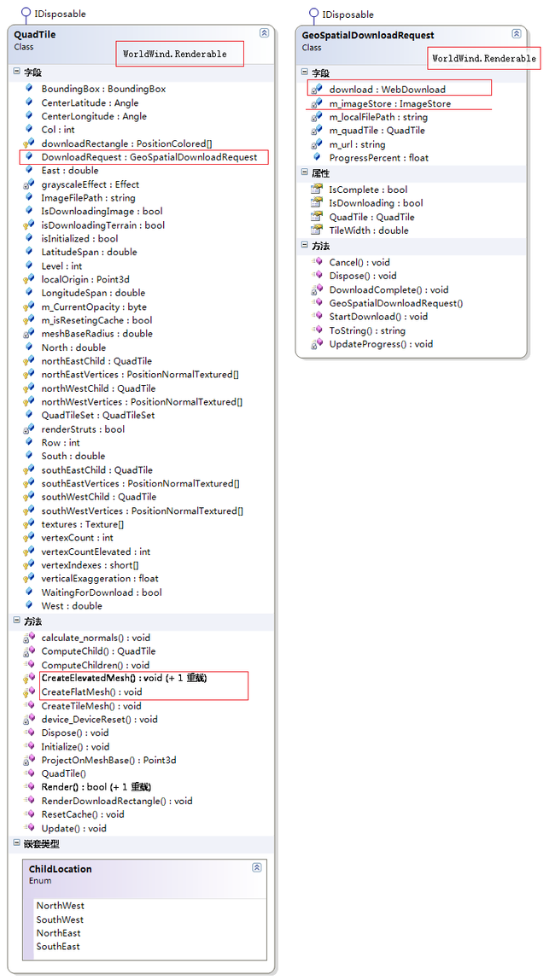
Task: Click the BoundingBox field icon
Action: (x=29, y=89)
